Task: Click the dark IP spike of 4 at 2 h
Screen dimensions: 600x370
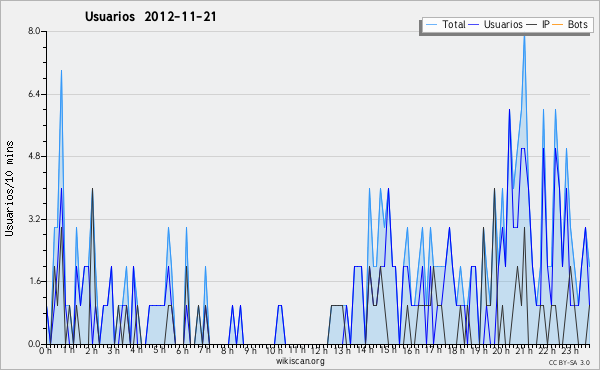Action: tap(92, 189)
